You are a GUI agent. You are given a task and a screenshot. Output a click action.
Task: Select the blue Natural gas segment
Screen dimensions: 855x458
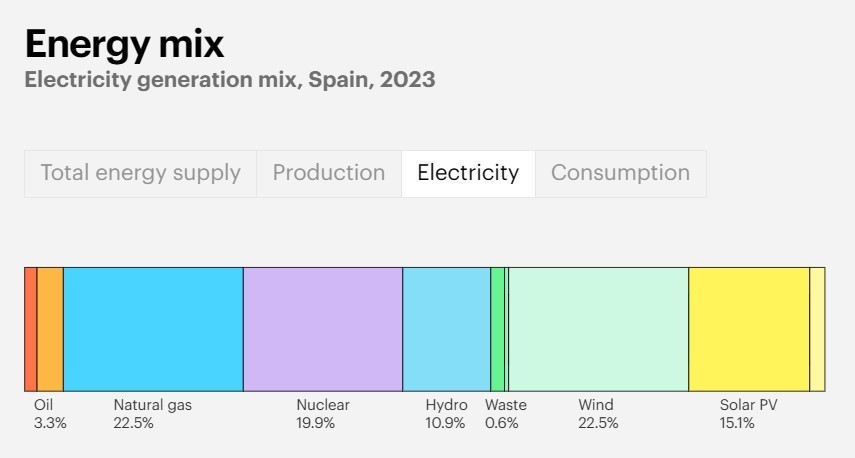(x=153, y=329)
